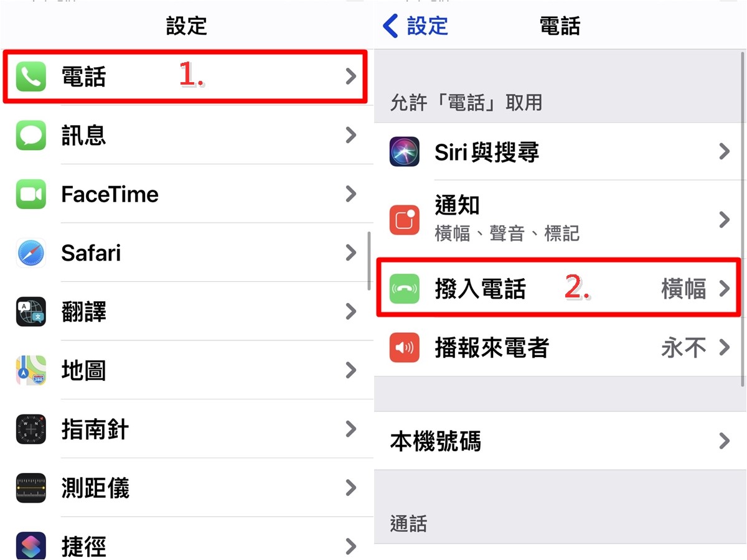
Task: Open the chevron on the 本機號碼 row
Action: pyautogui.click(x=724, y=441)
